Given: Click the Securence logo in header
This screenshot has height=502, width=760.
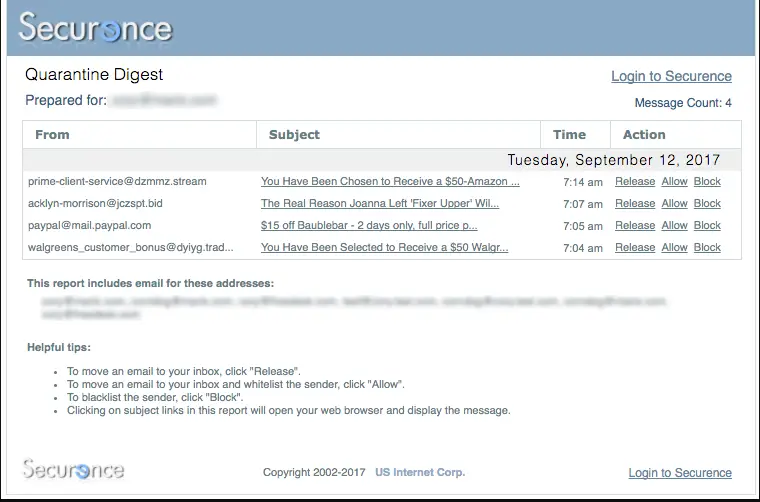Looking at the screenshot, I should [95, 27].
